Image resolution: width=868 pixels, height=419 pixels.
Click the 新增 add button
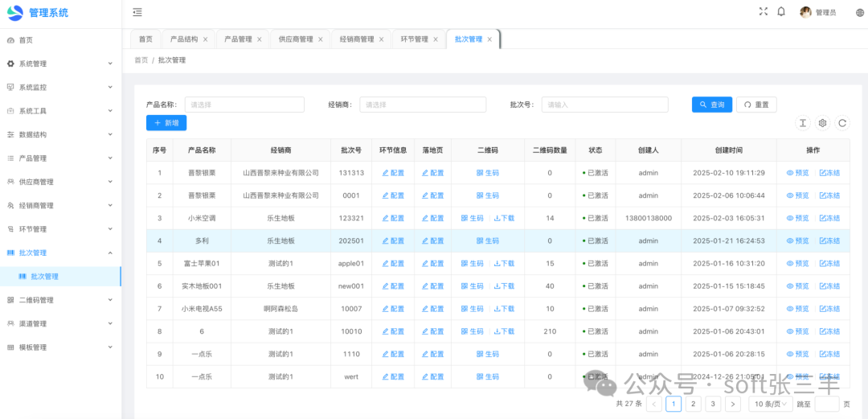(166, 123)
